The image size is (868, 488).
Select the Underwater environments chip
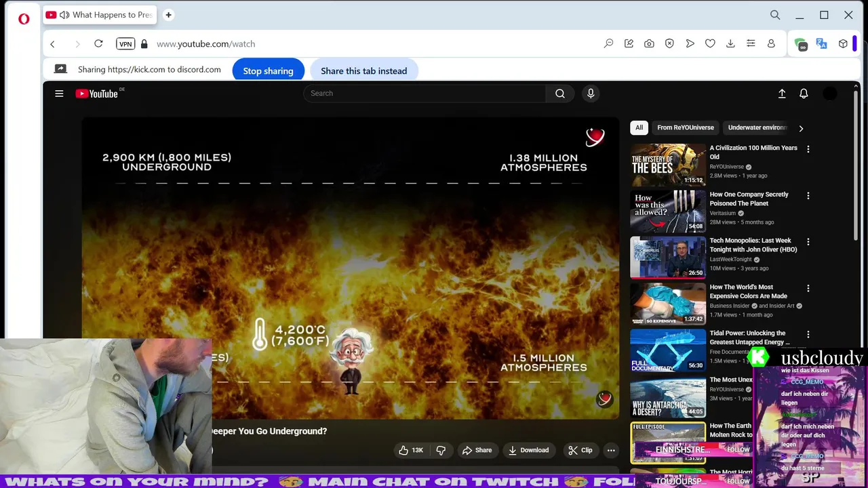click(757, 127)
